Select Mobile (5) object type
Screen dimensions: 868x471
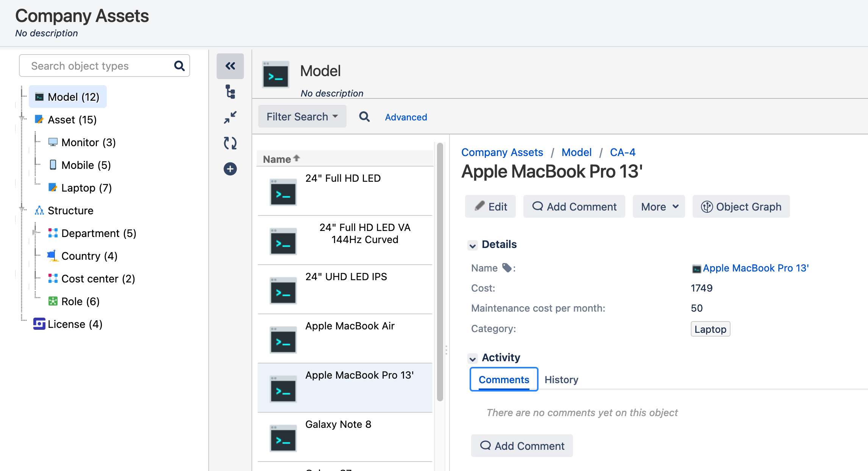(x=86, y=165)
